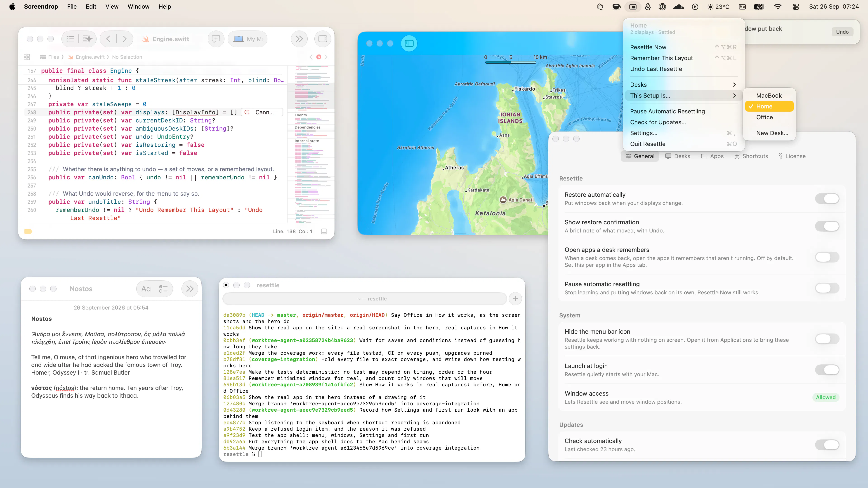868x488 pixels.
Task: Switch to the Apps settings tab
Action: point(712,156)
